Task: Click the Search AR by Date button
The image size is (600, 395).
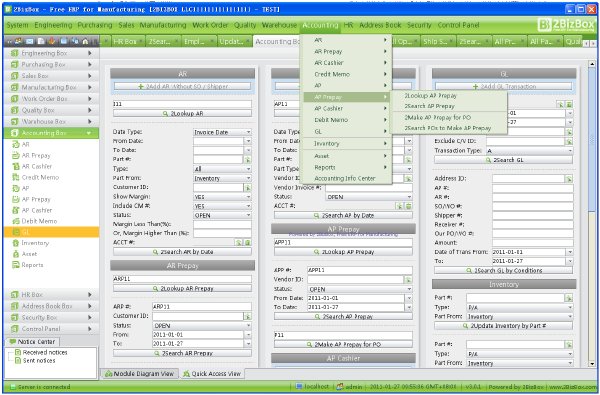Action: pyautogui.click(x=183, y=252)
